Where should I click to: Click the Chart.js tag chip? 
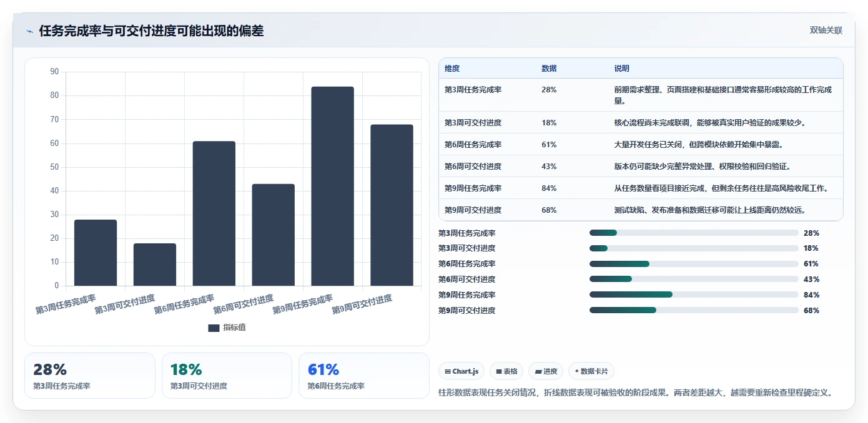pyautogui.click(x=461, y=371)
